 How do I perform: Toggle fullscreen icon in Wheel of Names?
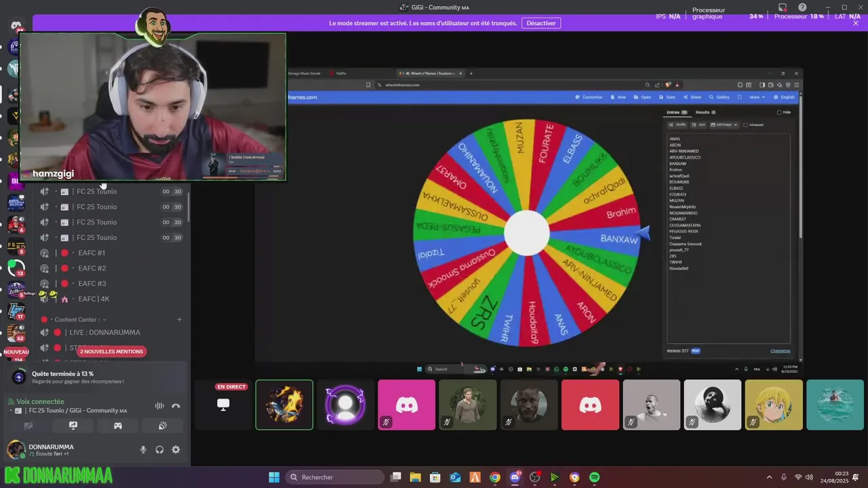pyautogui.click(x=740, y=97)
